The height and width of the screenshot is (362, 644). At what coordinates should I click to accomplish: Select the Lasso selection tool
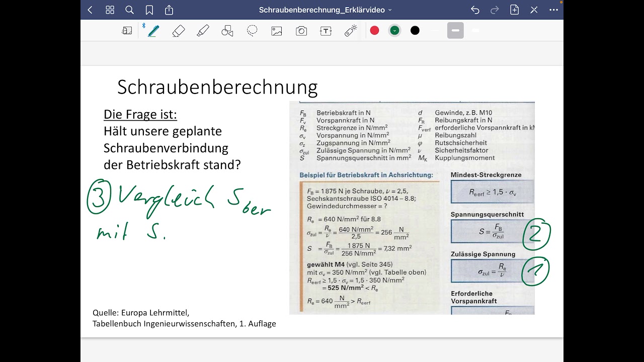tap(252, 31)
